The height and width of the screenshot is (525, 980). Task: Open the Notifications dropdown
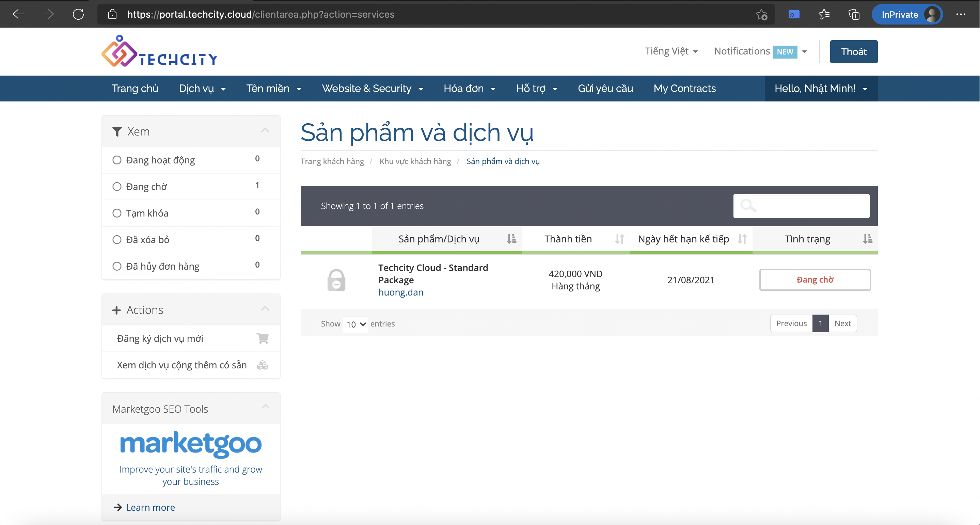[760, 51]
